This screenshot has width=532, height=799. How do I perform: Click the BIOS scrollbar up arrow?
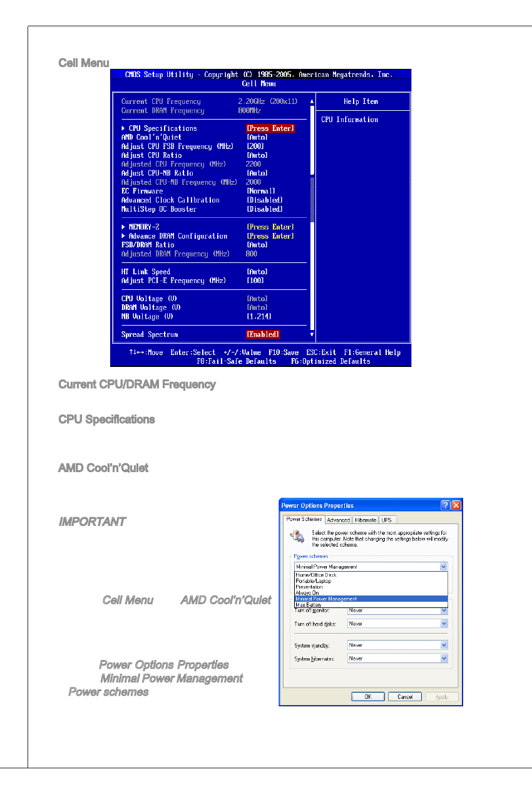pyautogui.click(x=312, y=101)
